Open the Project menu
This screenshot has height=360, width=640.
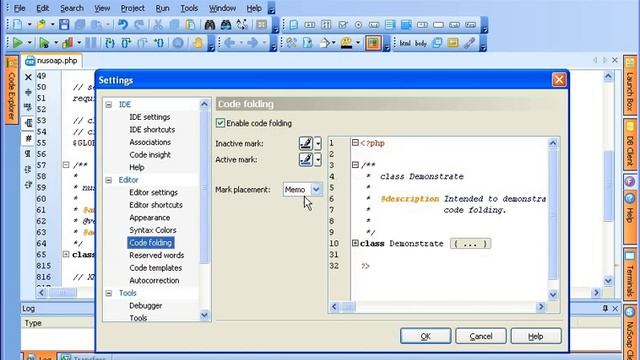click(132, 8)
